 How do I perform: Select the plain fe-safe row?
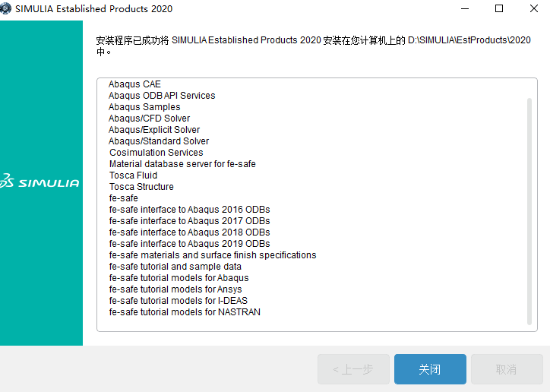pos(124,198)
